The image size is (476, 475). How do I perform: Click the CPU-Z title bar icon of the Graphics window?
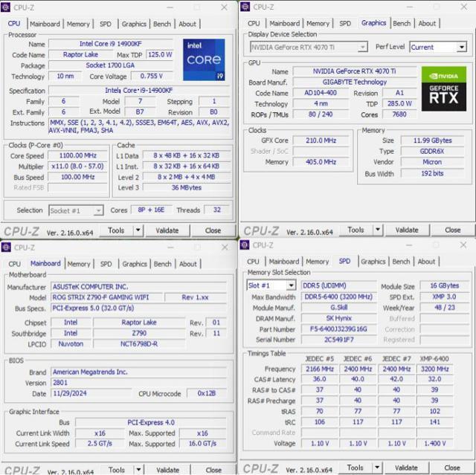click(245, 7)
